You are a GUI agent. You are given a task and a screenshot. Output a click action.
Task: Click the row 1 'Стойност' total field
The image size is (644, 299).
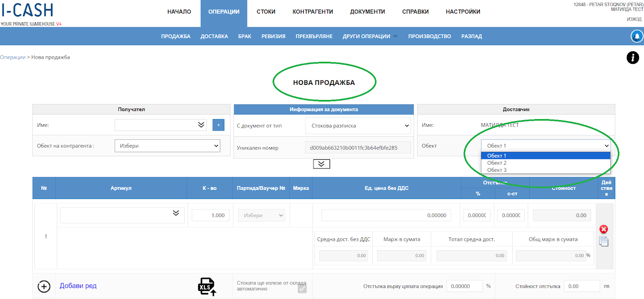point(562,215)
